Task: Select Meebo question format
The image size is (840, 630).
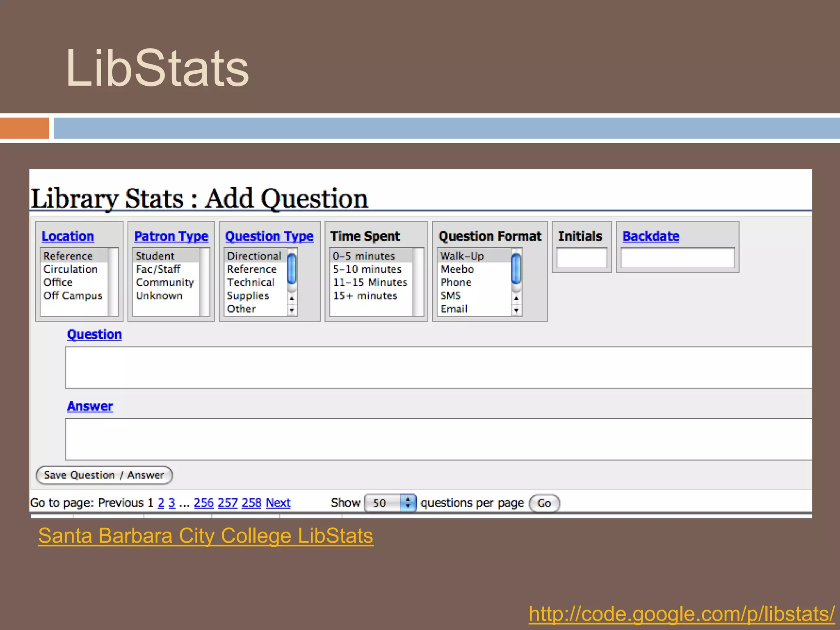Action: [x=475, y=269]
